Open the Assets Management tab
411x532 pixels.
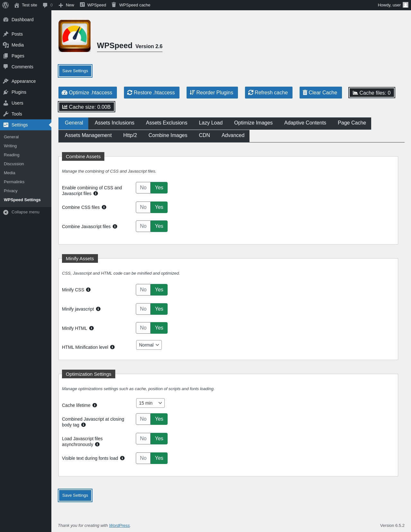pyautogui.click(x=88, y=135)
